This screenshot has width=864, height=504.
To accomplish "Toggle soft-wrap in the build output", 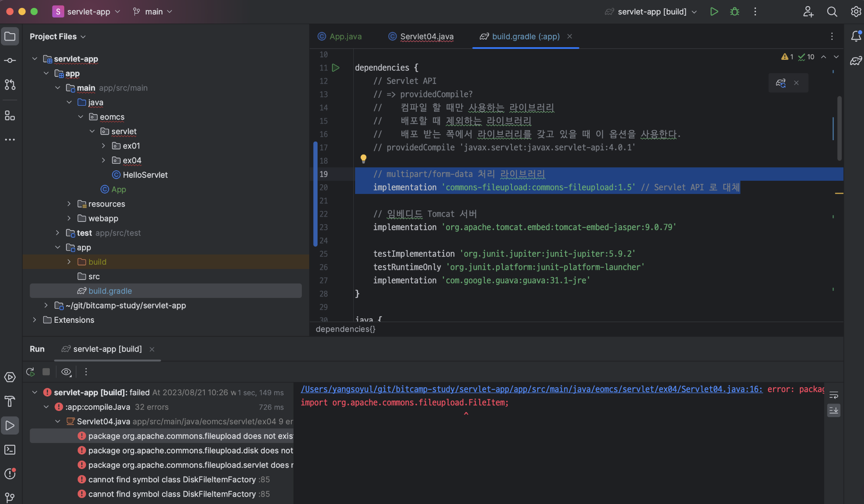I will (833, 395).
